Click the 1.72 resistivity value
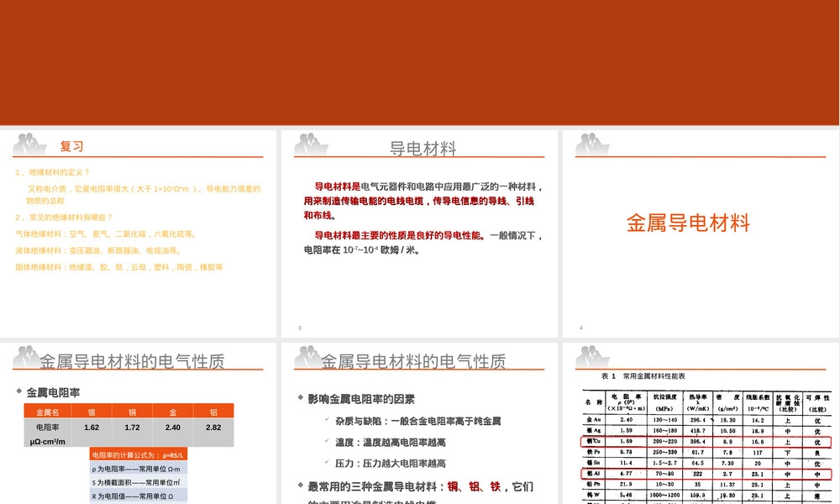This screenshot has height=504, width=840. [x=133, y=428]
